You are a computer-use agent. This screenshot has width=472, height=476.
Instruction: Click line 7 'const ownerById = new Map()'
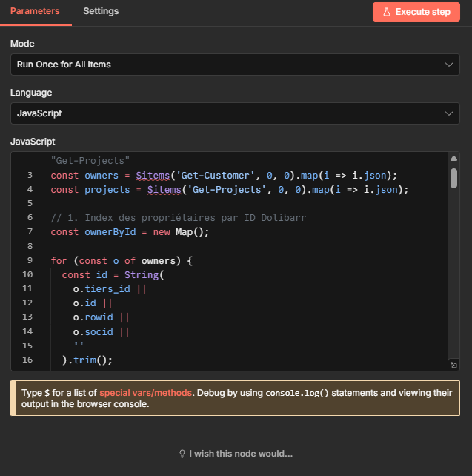(130, 232)
